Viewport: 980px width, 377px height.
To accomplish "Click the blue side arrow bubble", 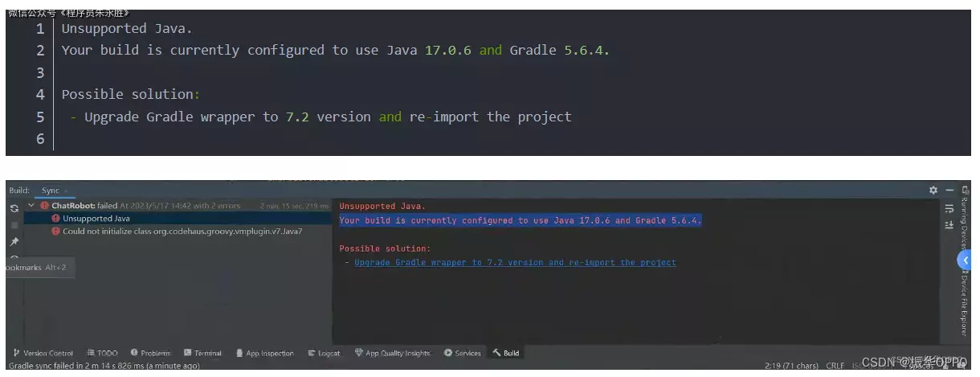I will pos(964,260).
